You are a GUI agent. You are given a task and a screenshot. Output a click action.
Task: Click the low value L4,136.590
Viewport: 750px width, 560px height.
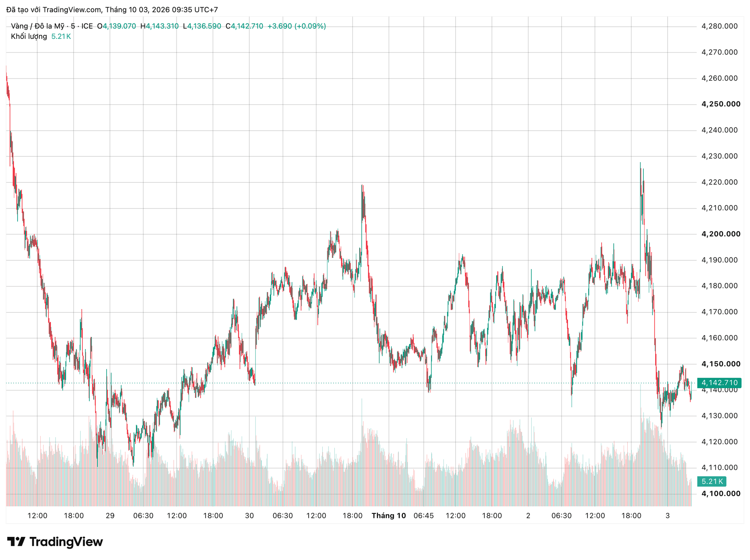point(202,26)
